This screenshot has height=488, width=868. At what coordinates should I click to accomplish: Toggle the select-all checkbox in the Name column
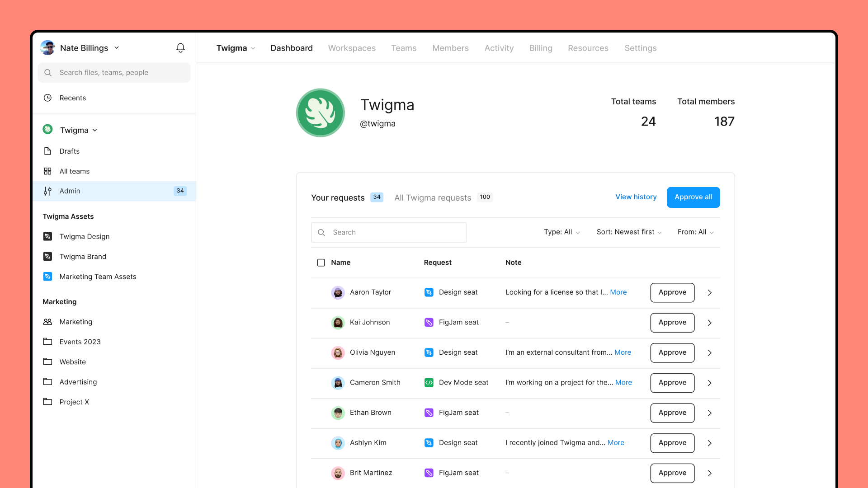pos(321,263)
